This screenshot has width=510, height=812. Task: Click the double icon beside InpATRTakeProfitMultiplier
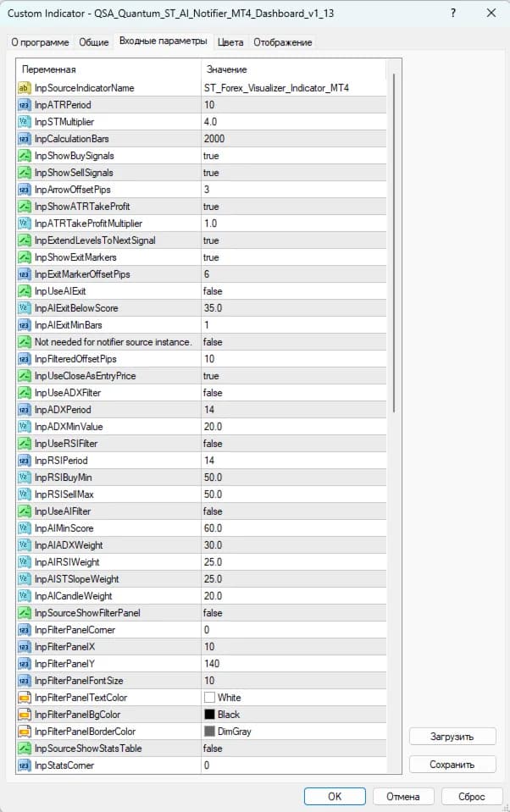[24, 224]
